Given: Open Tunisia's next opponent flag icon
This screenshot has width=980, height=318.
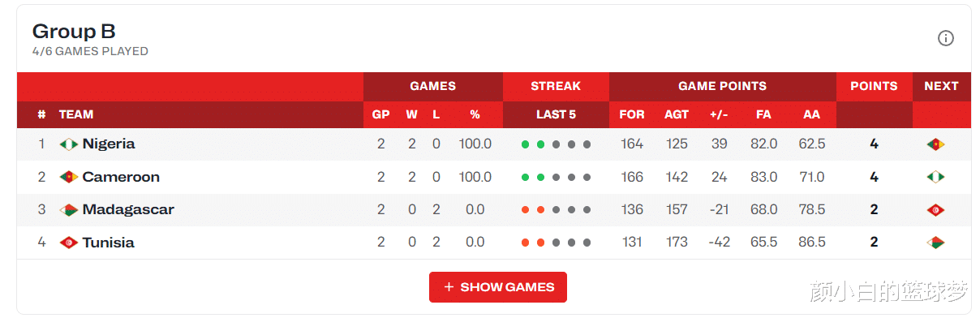Looking at the screenshot, I should 936,243.
